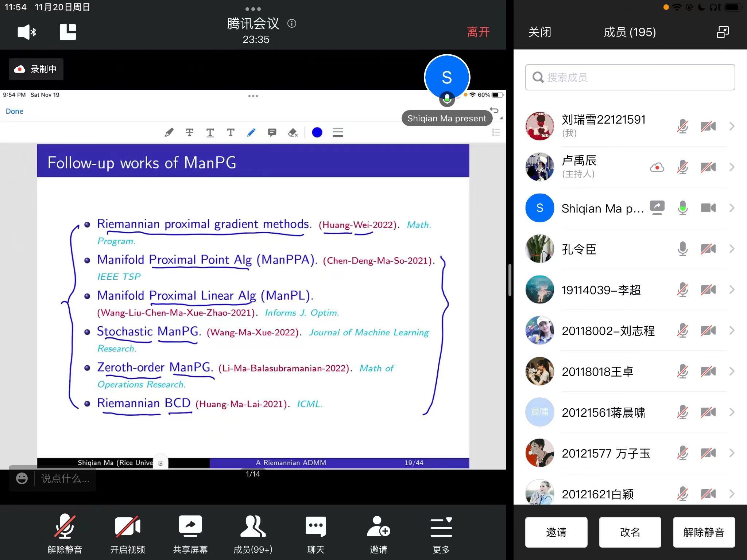Toggle the microphone for 孔令臣
Image resolution: width=747 pixels, height=560 pixels.
click(x=682, y=249)
